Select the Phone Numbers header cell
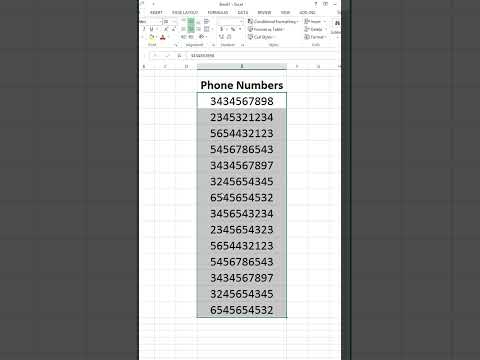The height and width of the screenshot is (360, 480). [x=242, y=85]
